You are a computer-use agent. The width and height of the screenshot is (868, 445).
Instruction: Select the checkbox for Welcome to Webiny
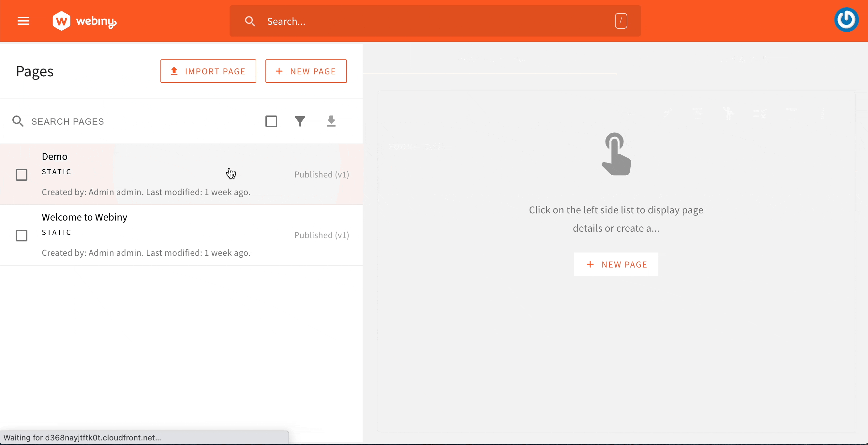22,235
